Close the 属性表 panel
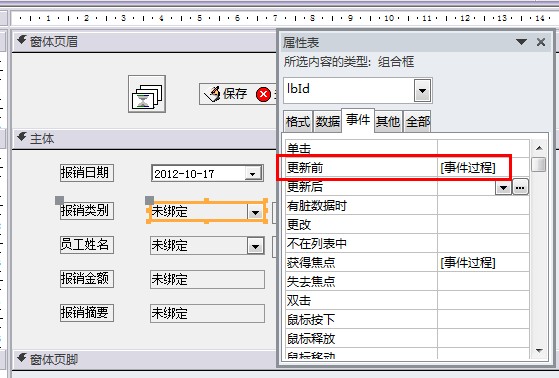 tap(541, 42)
